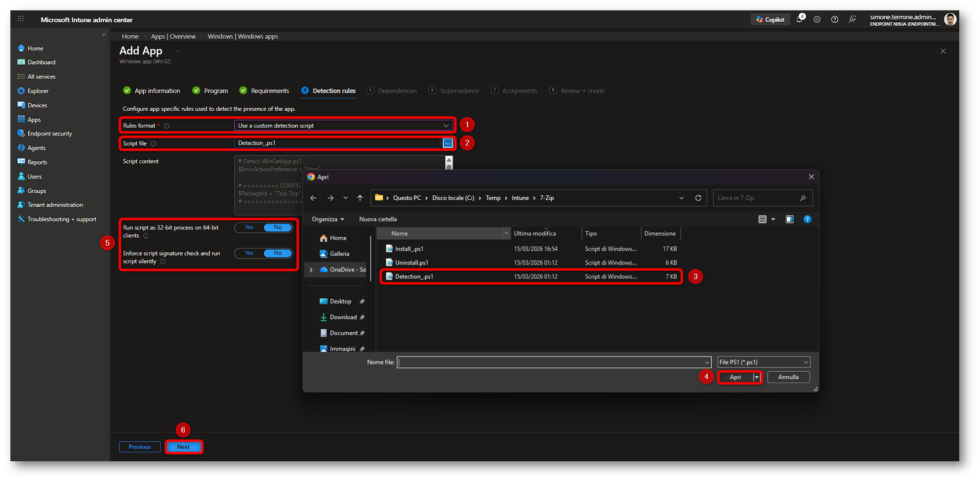Toggle the preview pane icon in dialog

[789, 219]
